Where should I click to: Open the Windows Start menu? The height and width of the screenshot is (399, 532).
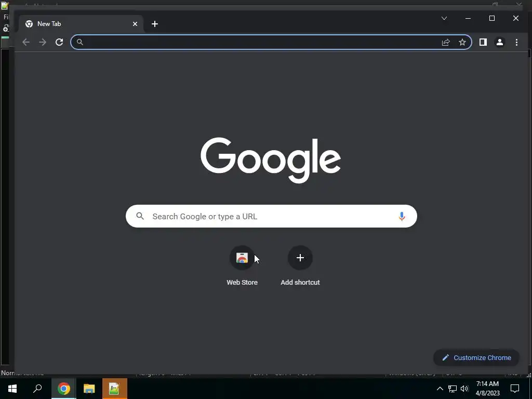click(12, 389)
